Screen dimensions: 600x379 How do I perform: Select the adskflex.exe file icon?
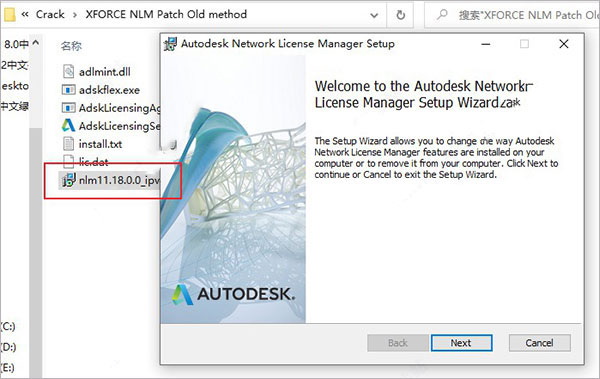[x=68, y=90]
